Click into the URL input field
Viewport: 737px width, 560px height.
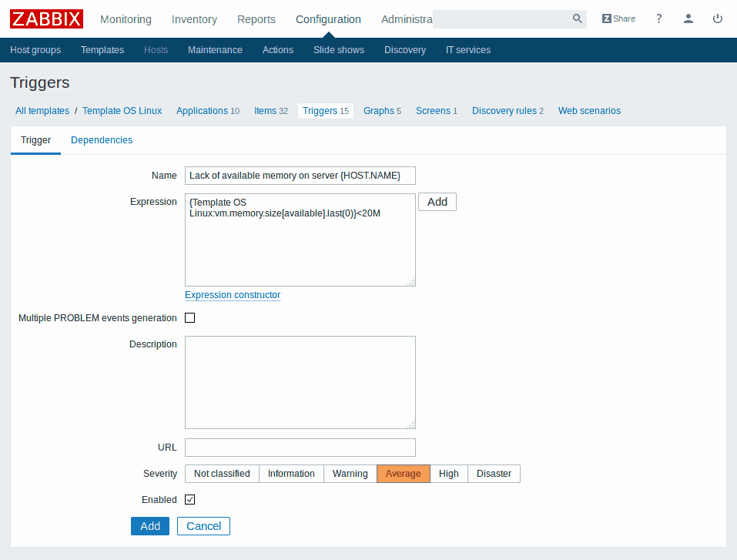[300, 448]
